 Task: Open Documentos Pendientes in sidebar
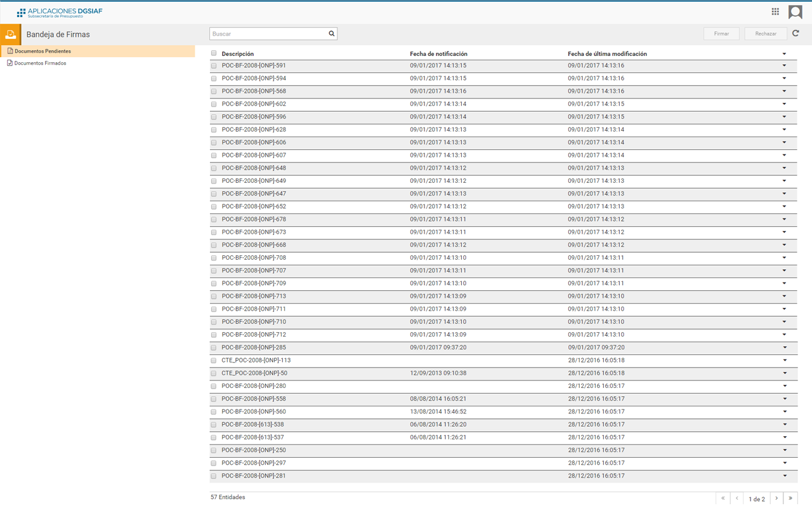(43, 51)
